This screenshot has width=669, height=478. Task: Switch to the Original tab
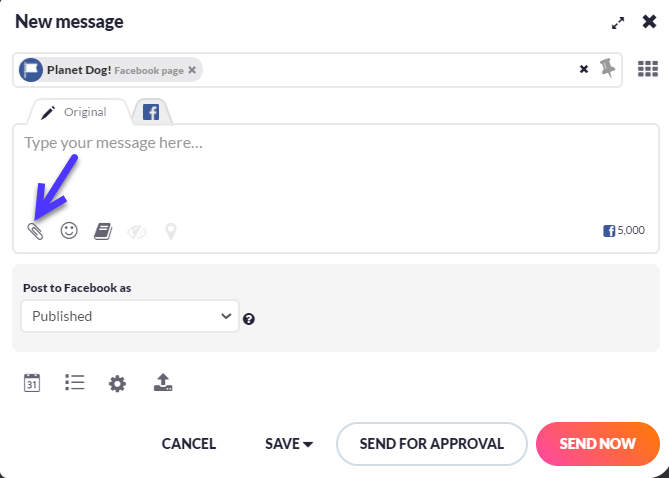click(79, 112)
